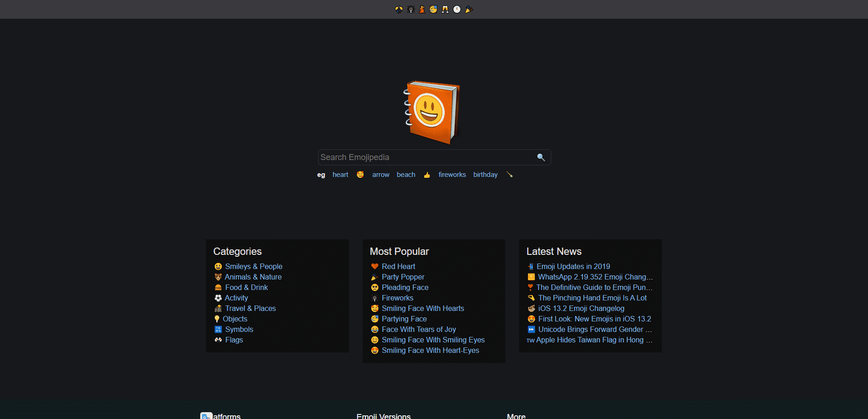Image resolution: width=868 pixels, height=419 pixels.
Task: Click the champagne bottle emoji search suggestion
Action: pos(509,175)
